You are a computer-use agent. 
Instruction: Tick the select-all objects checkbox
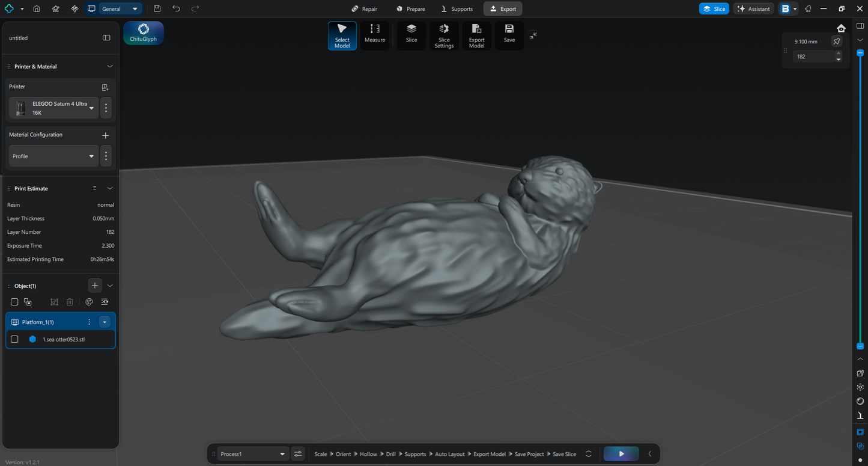pyautogui.click(x=15, y=302)
